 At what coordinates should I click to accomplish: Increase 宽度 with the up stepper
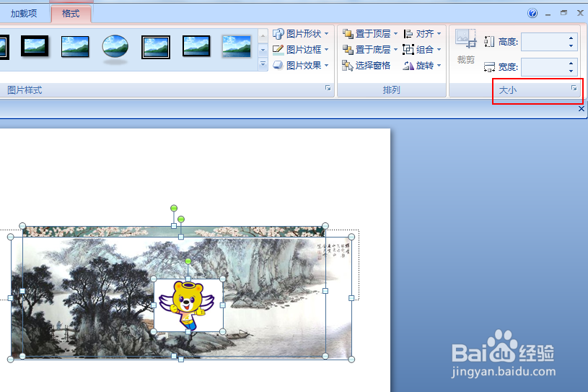click(x=571, y=63)
